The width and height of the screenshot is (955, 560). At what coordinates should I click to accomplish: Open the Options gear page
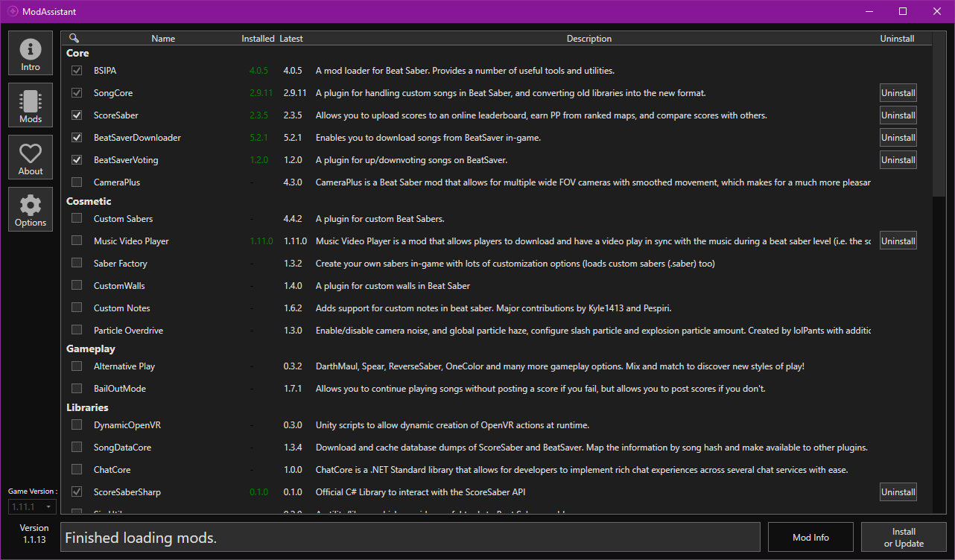pyautogui.click(x=31, y=209)
